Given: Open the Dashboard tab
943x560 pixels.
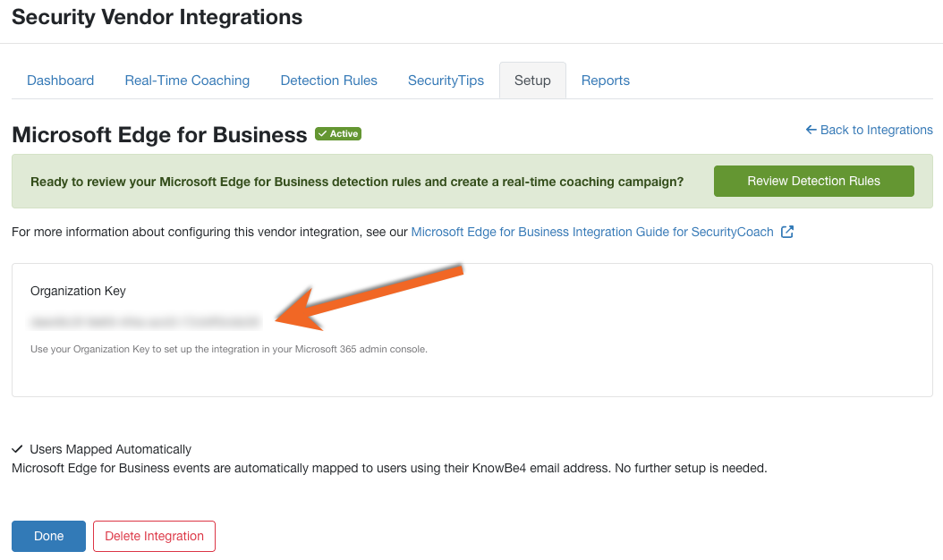Looking at the screenshot, I should pyautogui.click(x=60, y=81).
